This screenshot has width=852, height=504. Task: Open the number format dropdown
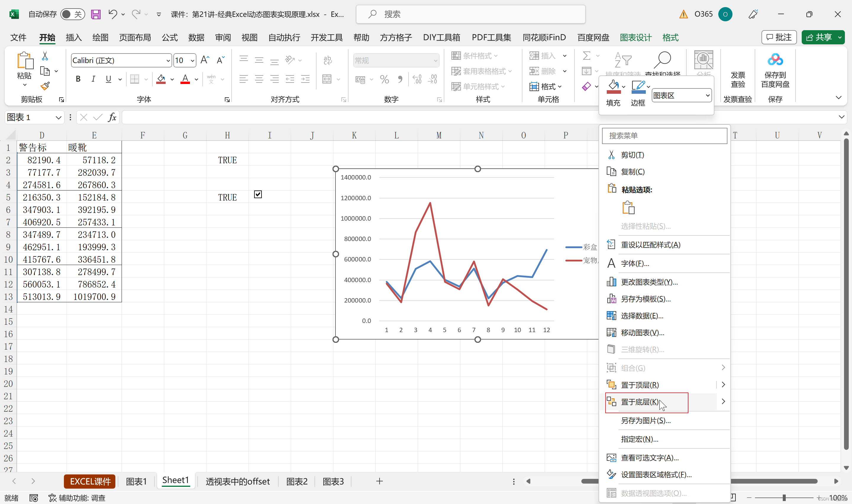coord(435,60)
